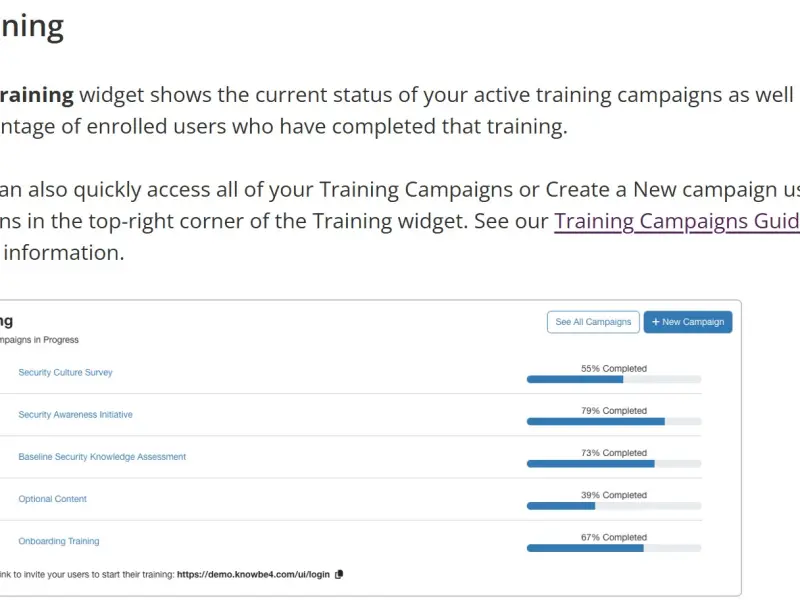Image resolution: width=800 pixels, height=600 pixels.
Task: Click the 55% Completed progress bar
Action: 613,380
